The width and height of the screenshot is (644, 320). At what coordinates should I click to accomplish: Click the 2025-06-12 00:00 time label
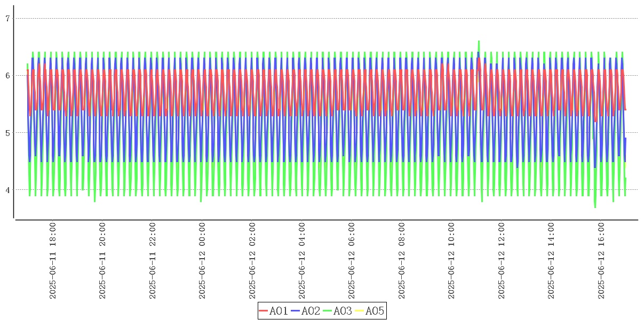tap(202, 261)
